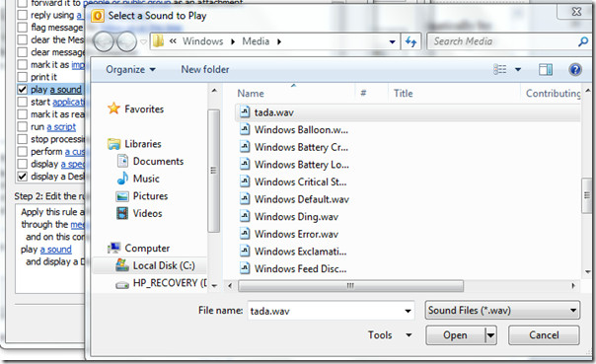Screen dimensions: 596x364
Task: Open recent pages arrow beside Forward button
Action: point(143,41)
